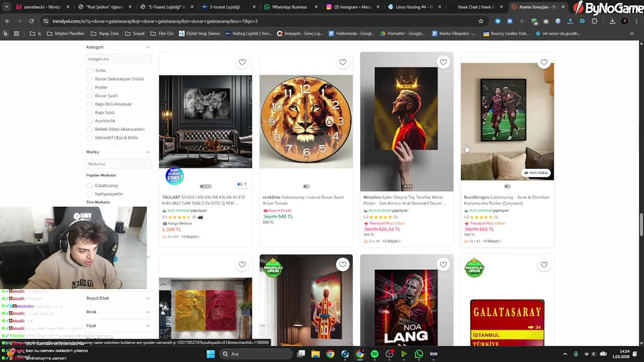Check the Duvar Saati filter
The height and width of the screenshot is (362, 644).
[90, 96]
